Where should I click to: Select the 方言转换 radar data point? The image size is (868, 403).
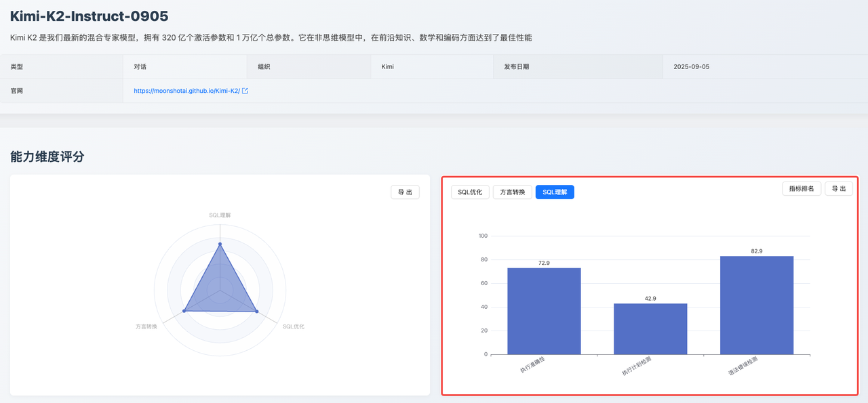[x=184, y=311]
